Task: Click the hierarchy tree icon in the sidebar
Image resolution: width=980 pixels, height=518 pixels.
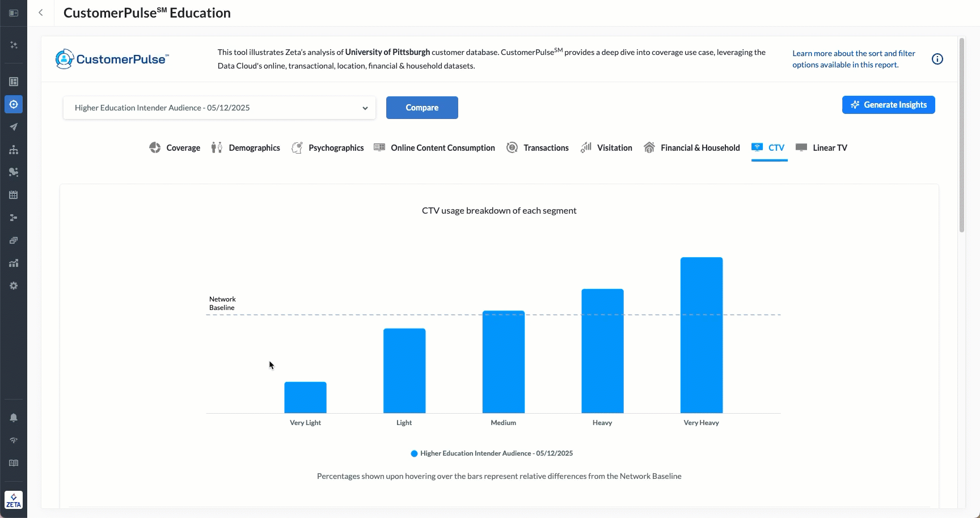Action: pos(14,150)
